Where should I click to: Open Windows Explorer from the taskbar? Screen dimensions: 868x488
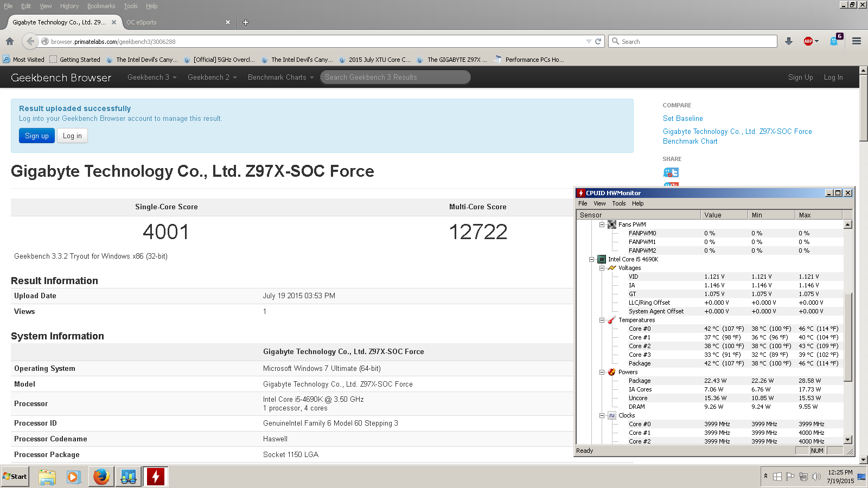(47, 477)
